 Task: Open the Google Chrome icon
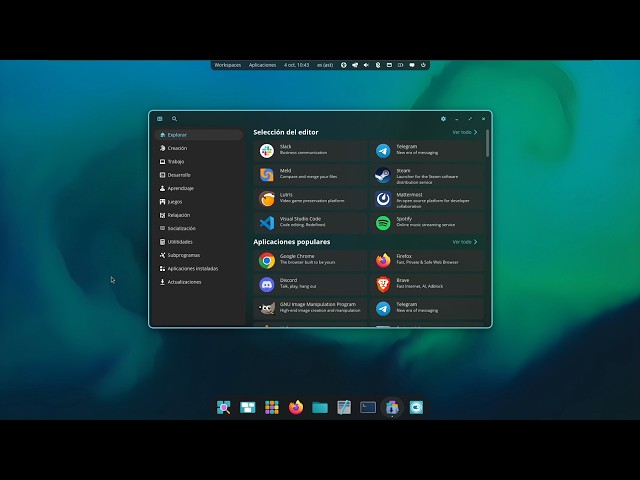pyautogui.click(x=267, y=260)
